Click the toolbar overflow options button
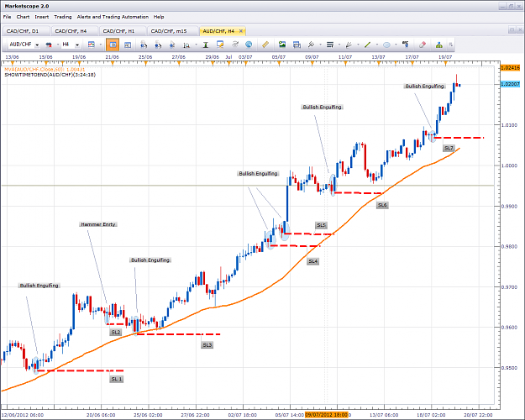 (451, 45)
